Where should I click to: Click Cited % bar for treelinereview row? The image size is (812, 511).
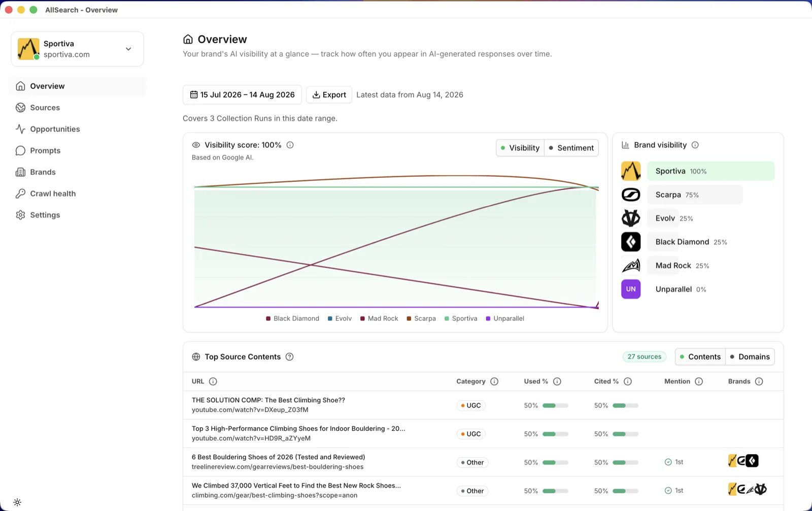click(x=625, y=462)
